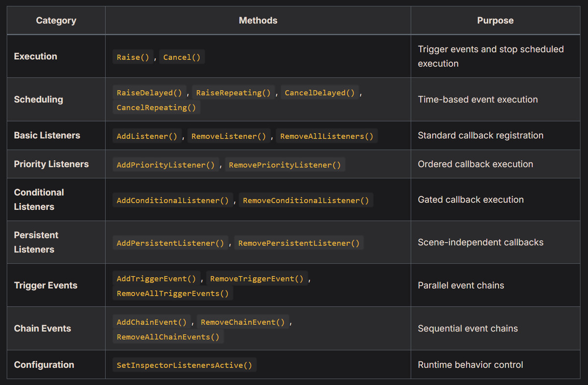Viewport: 588px width, 385px height.
Task: Click the Category column header
Action: tap(56, 21)
